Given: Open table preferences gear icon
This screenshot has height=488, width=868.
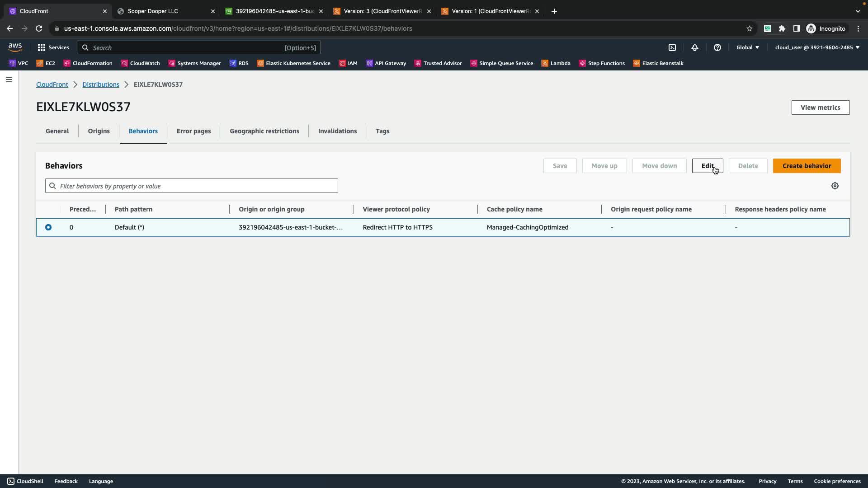Looking at the screenshot, I should (x=835, y=186).
